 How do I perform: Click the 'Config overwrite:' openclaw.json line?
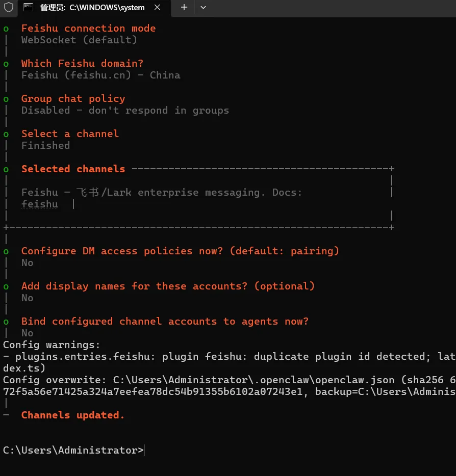pos(230,380)
